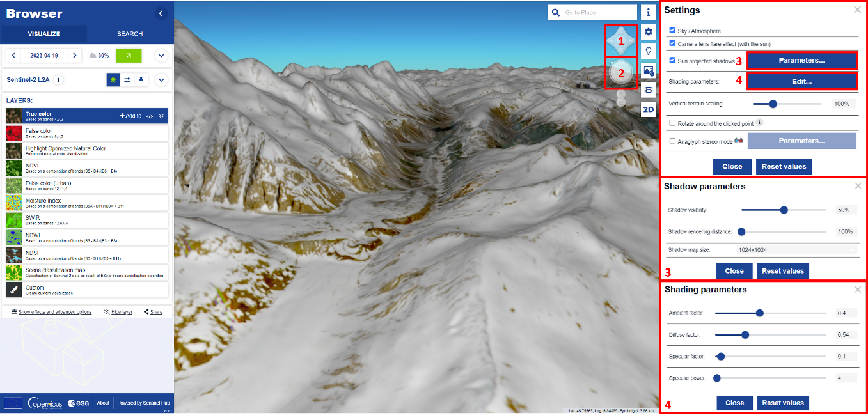Switch to 2D map view
Image resolution: width=868 pixels, height=420 pixels.
pyautogui.click(x=649, y=109)
